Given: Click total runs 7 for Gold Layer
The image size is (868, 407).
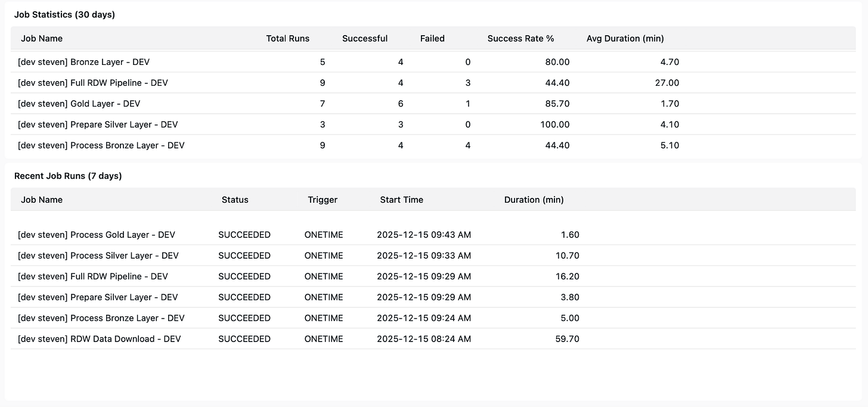Looking at the screenshot, I should point(323,104).
